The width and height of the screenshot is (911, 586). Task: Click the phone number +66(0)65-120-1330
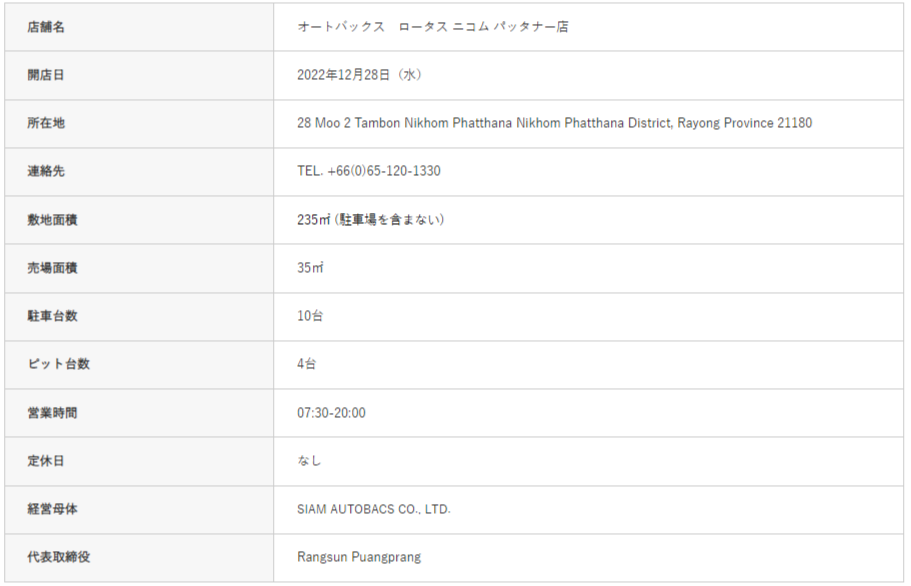coord(383,171)
